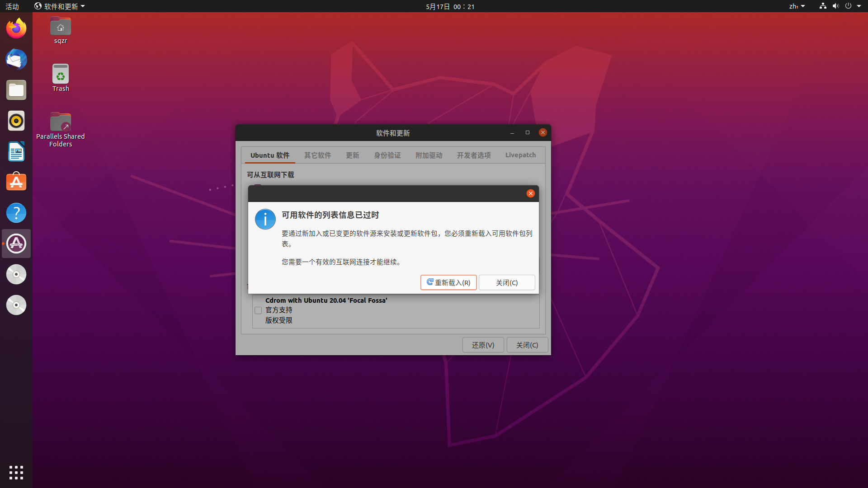
Task: Click the 可从互联网下载 section label
Action: (x=270, y=175)
